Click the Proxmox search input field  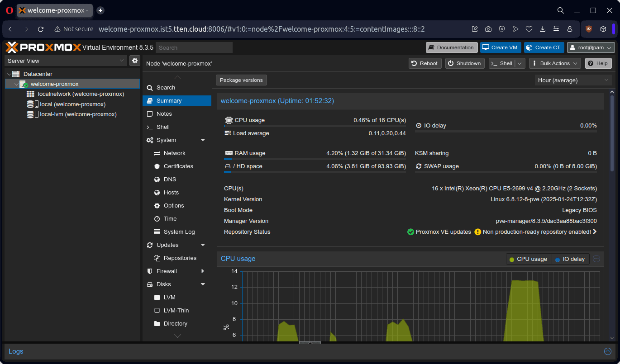[x=194, y=47]
